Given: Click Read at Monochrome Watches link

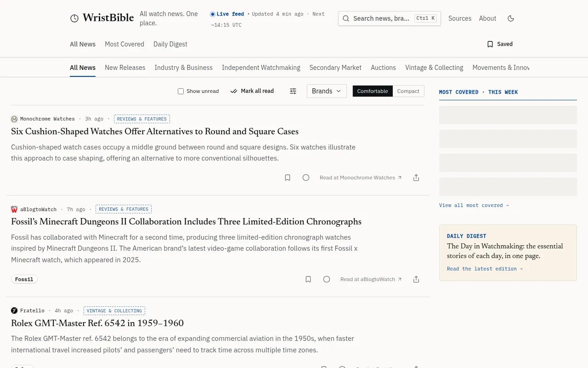Looking at the screenshot, I should [361, 178].
